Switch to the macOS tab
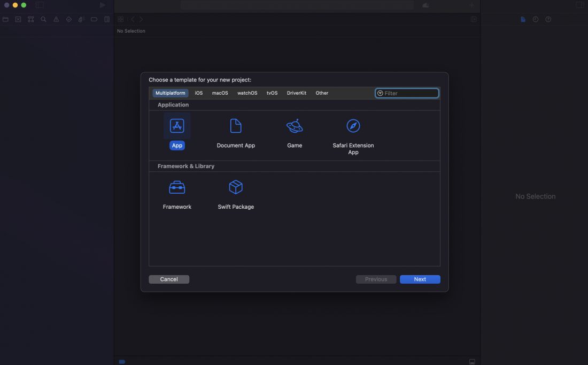 pyautogui.click(x=220, y=93)
